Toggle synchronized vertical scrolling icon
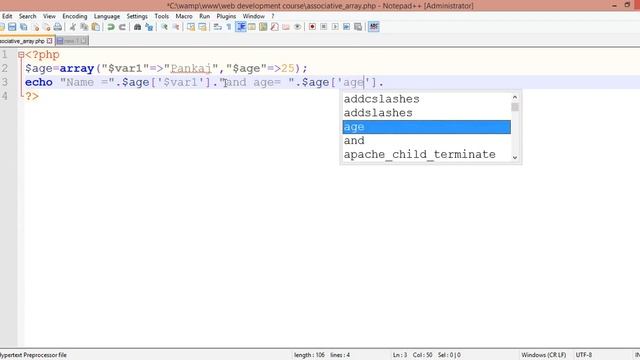The width and height of the screenshot is (640, 360). (x=191, y=27)
